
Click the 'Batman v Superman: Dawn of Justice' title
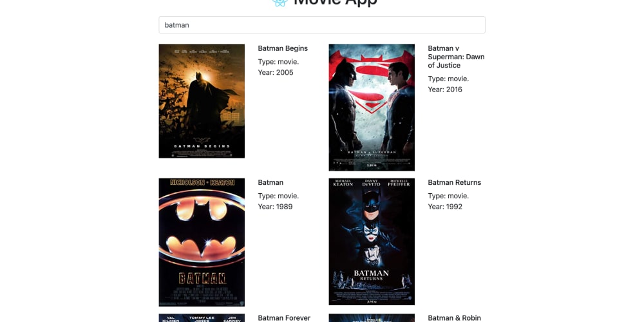tap(457, 57)
